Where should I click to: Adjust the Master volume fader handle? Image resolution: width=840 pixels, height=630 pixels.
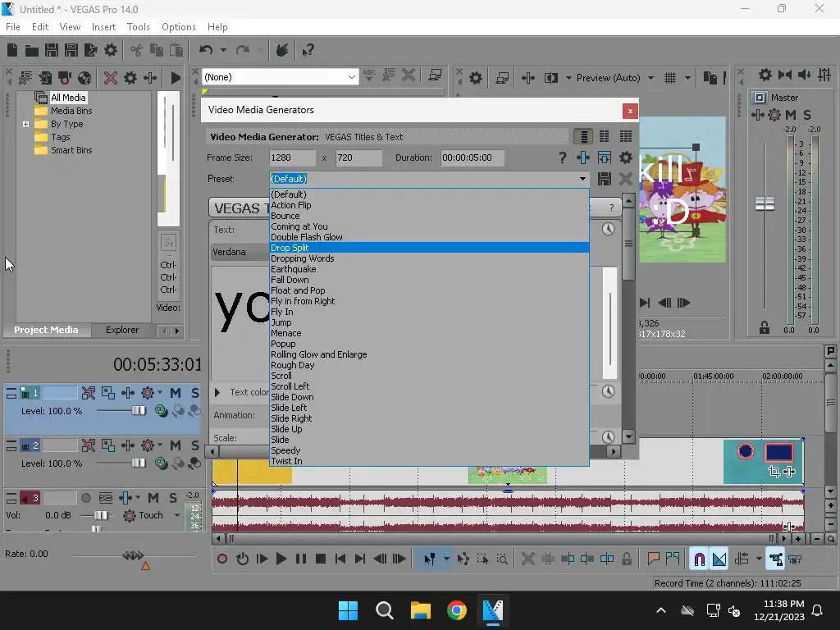tap(765, 203)
